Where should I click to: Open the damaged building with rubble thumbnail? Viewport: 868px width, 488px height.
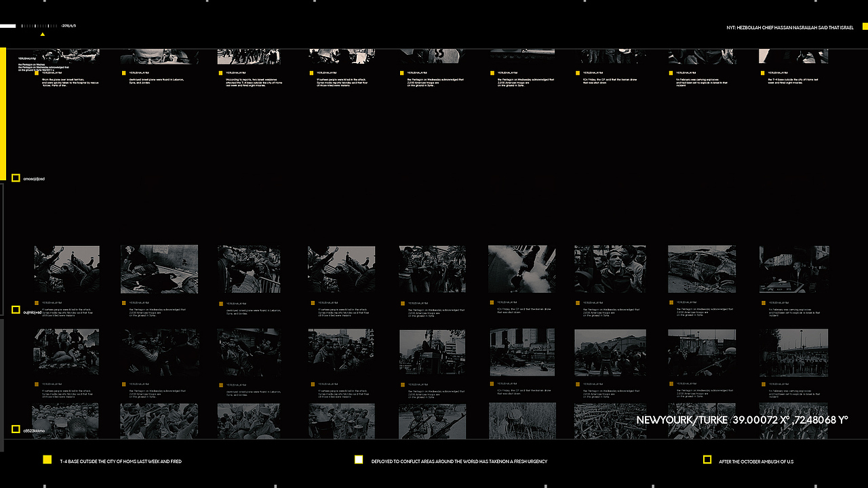coord(522,352)
